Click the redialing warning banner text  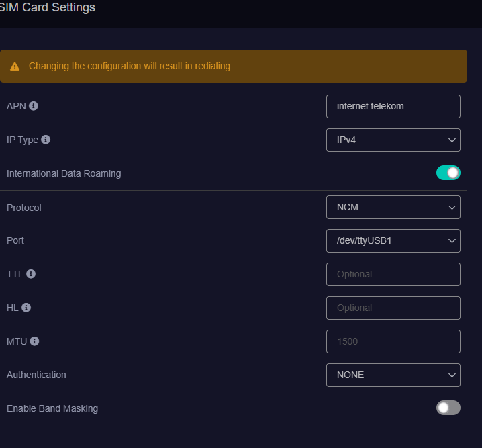[131, 66]
